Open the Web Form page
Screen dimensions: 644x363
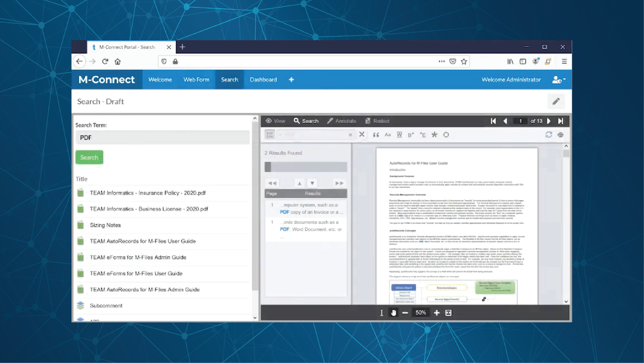click(x=196, y=80)
